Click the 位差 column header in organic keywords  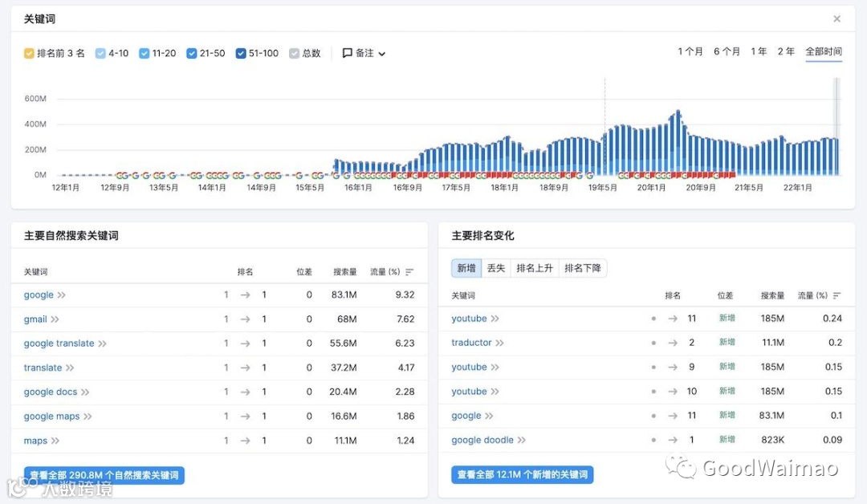click(304, 272)
